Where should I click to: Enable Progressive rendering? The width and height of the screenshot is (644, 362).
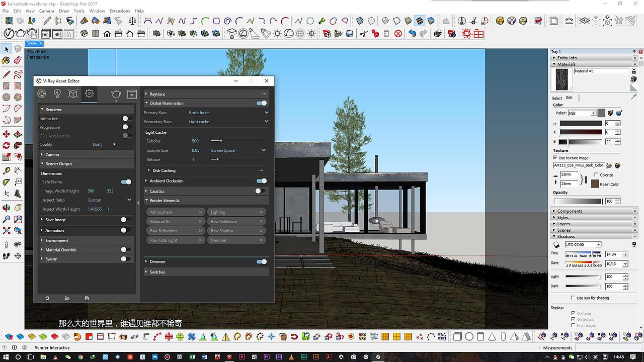[126, 127]
